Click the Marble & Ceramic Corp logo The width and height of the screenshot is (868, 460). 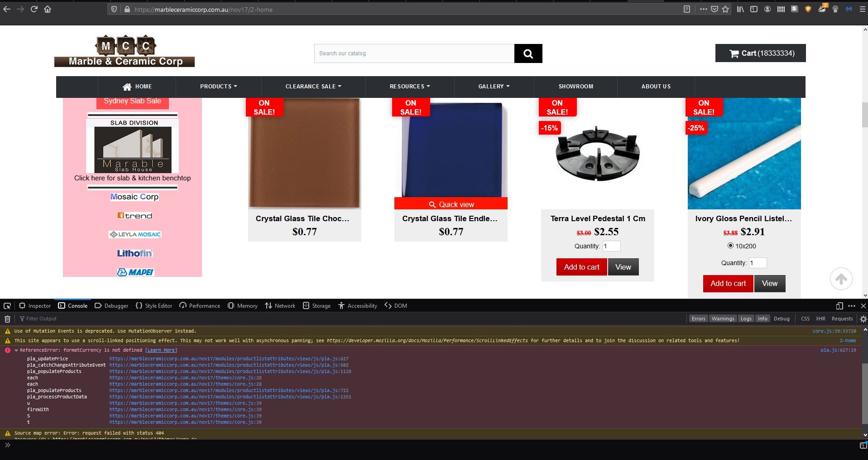click(125, 51)
